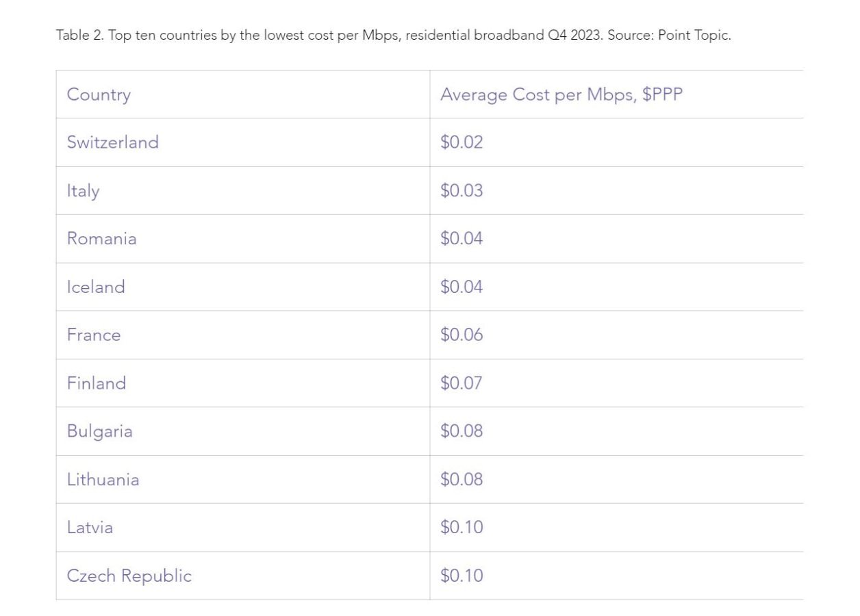Click Italy's $0.03 cost value
This screenshot has height=616, width=860.
[x=461, y=190]
